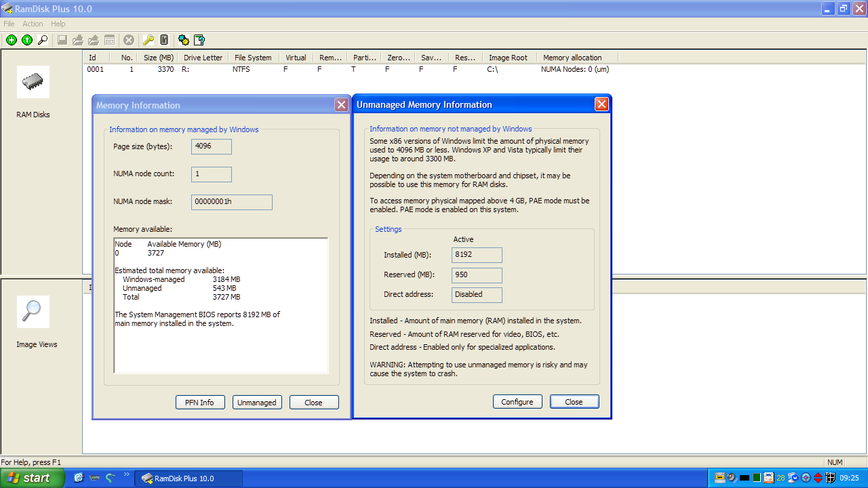Click the green plus add RAM disk icon
The height and width of the screenshot is (488, 868).
click(12, 40)
